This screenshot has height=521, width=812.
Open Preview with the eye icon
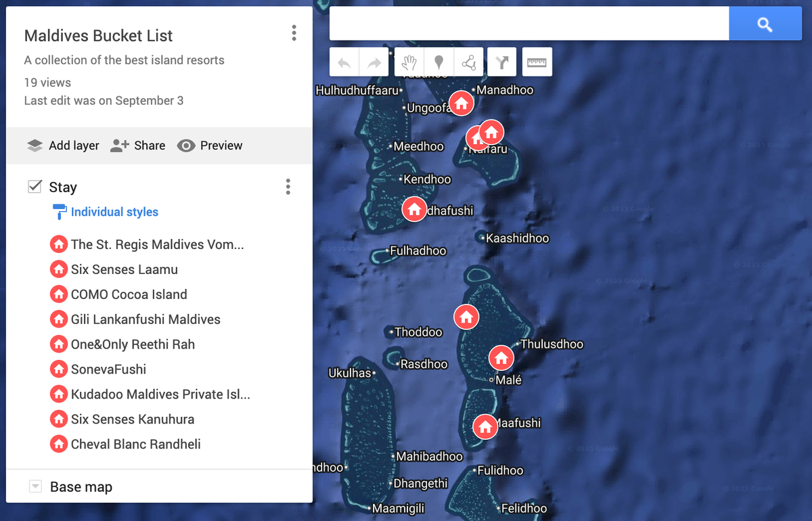pyautogui.click(x=210, y=145)
